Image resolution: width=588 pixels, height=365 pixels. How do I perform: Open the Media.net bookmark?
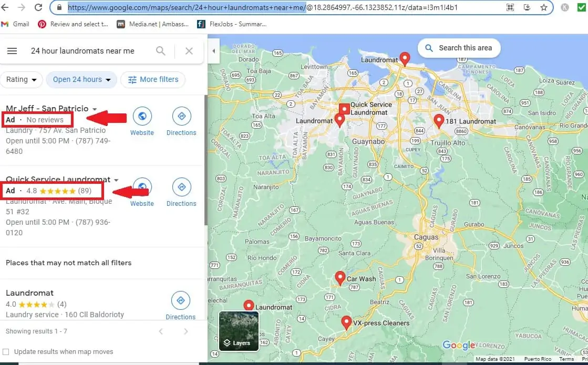[x=152, y=24]
